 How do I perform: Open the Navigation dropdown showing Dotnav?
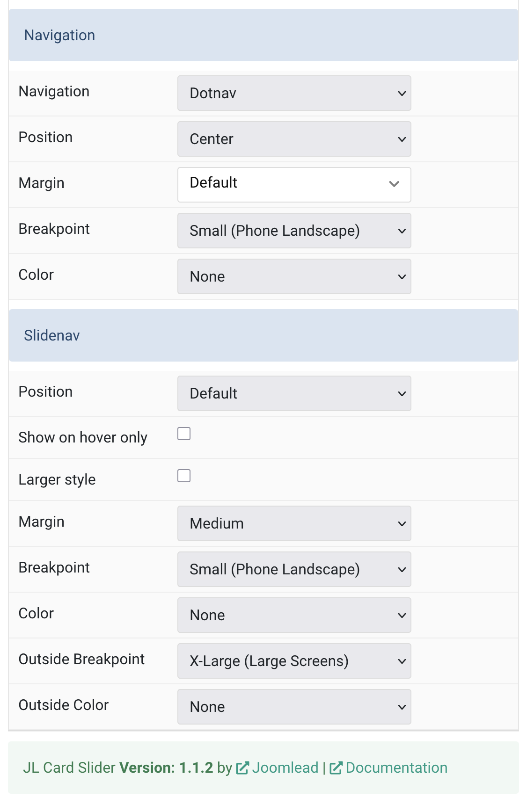tap(294, 93)
